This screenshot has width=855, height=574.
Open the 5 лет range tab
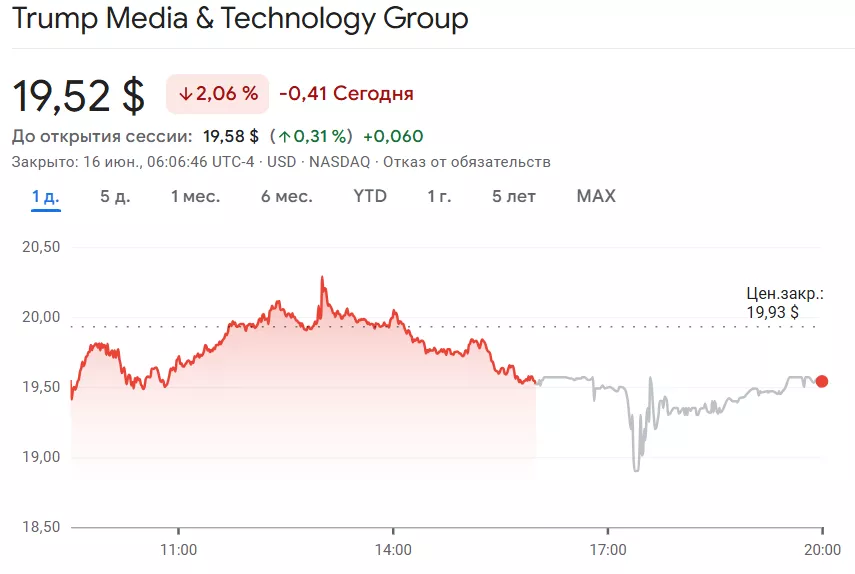click(514, 196)
